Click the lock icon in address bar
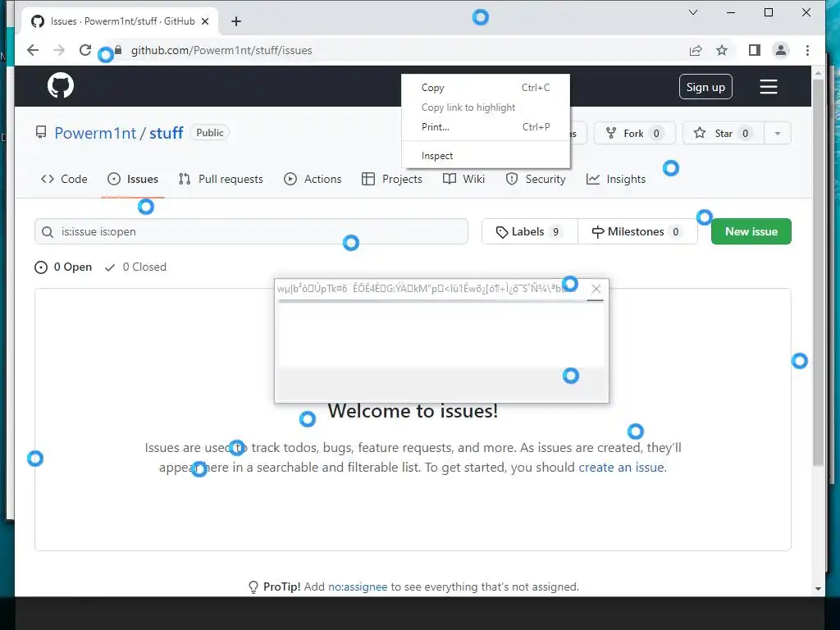840x630 pixels. 118,50
